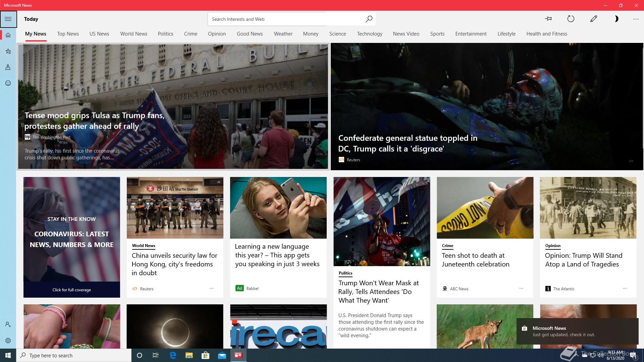Click the World News category label

pos(144,246)
